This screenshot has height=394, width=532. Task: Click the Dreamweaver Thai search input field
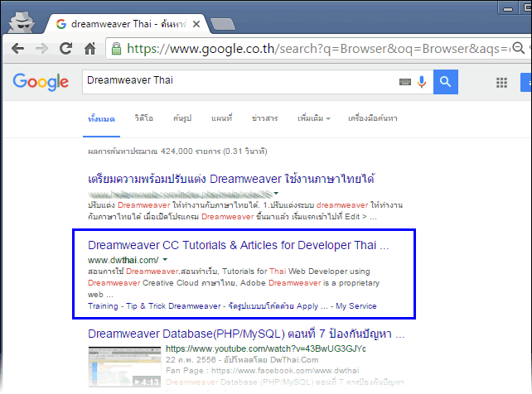[x=241, y=82]
